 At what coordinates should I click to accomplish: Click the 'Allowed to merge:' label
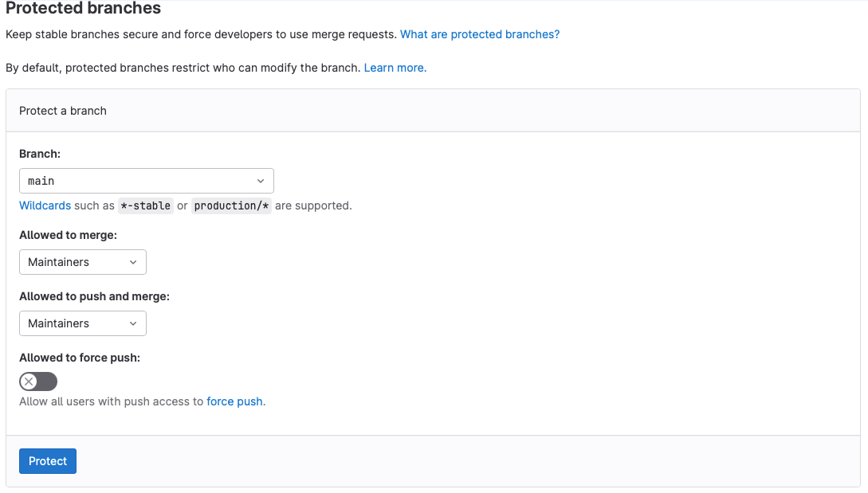pyautogui.click(x=69, y=235)
